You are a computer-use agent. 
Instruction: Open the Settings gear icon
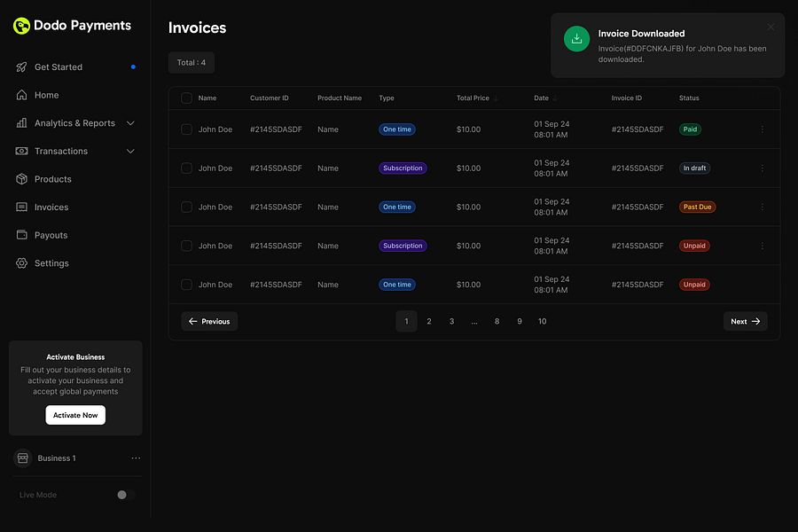click(21, 262)
